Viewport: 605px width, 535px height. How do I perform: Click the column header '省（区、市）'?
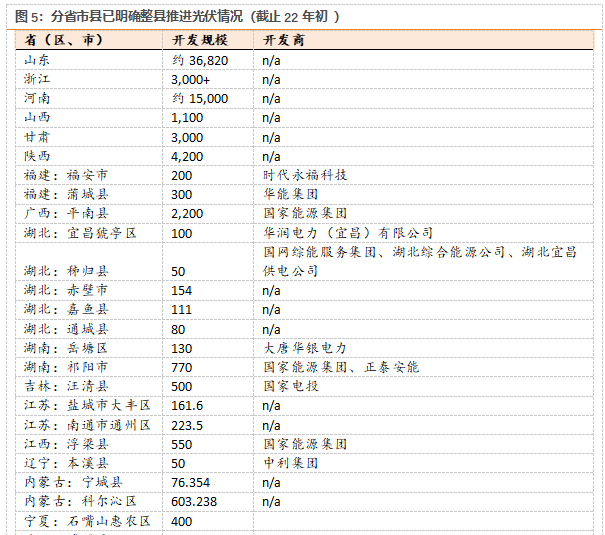pyautogui.click(x=64, y=40)
